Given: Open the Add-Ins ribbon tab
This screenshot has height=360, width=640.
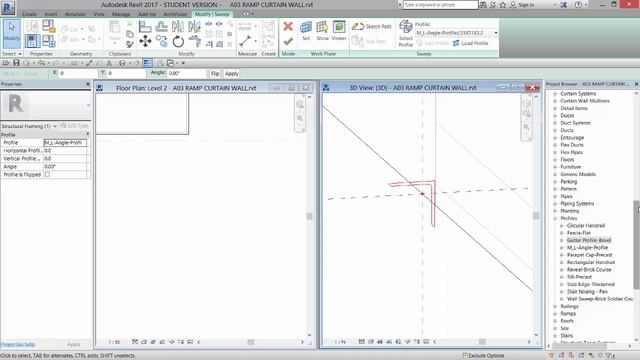Looking at the screenshot, I should [x=147, y=14].
